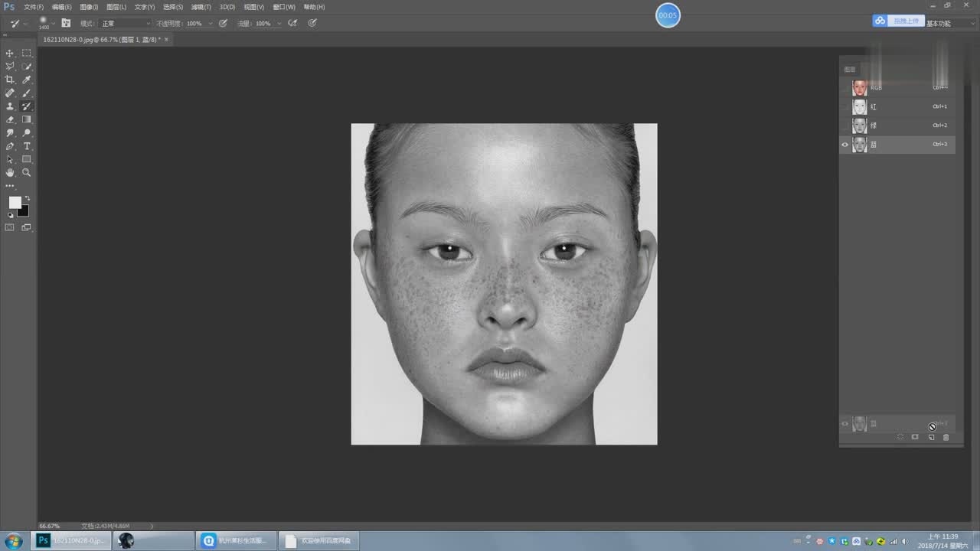The image size is (980, 551).
Task: Toggle Quick Mask mode
Action: tap(10, 227)
